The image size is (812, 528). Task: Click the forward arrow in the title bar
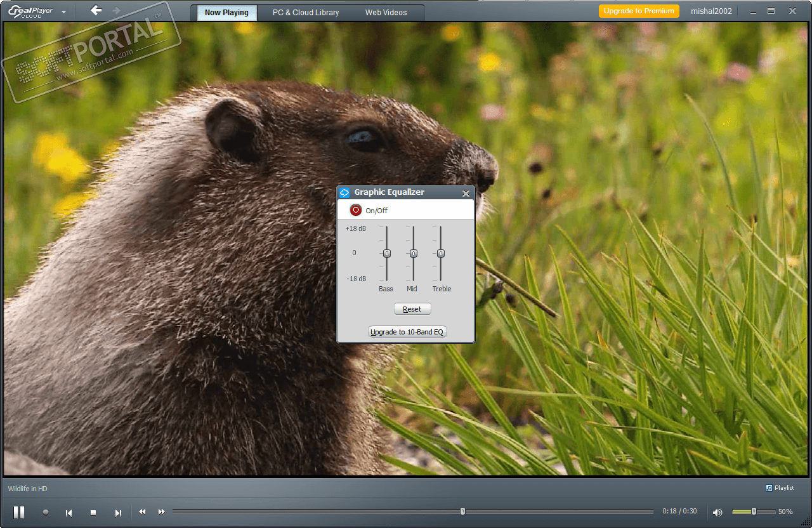[x=116, y=10]
